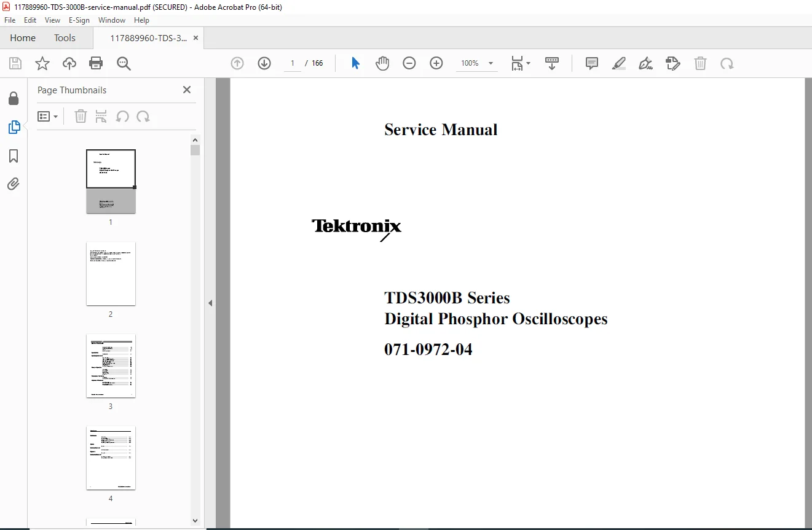Toggle the Page Thumbnails sidebar icon

pyautogui.click(x=14, y=127)
